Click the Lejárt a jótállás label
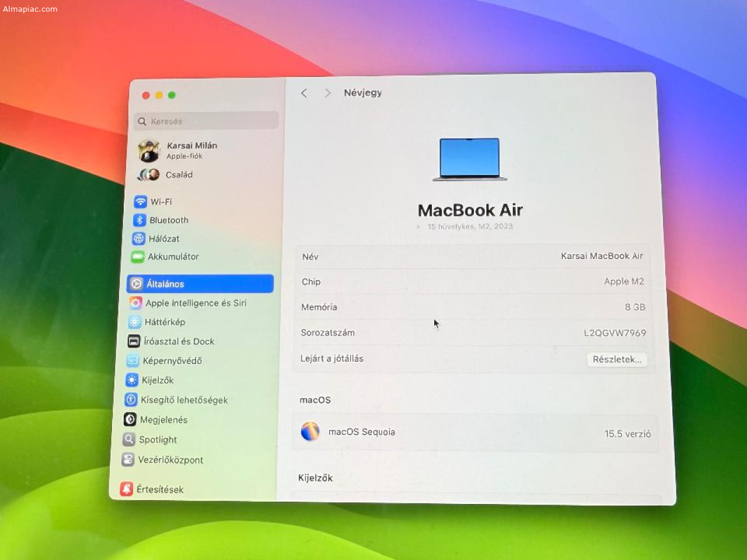 [331, 359]
